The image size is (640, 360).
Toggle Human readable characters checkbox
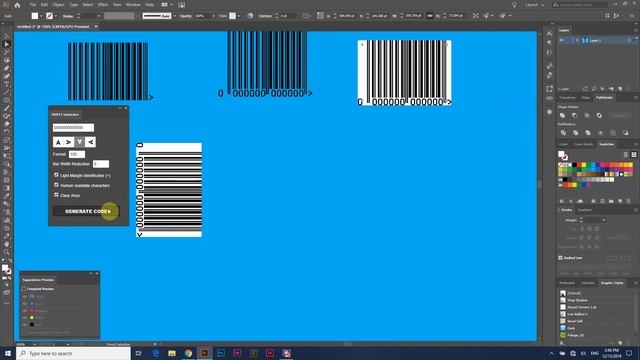click(x=56, y=185)
